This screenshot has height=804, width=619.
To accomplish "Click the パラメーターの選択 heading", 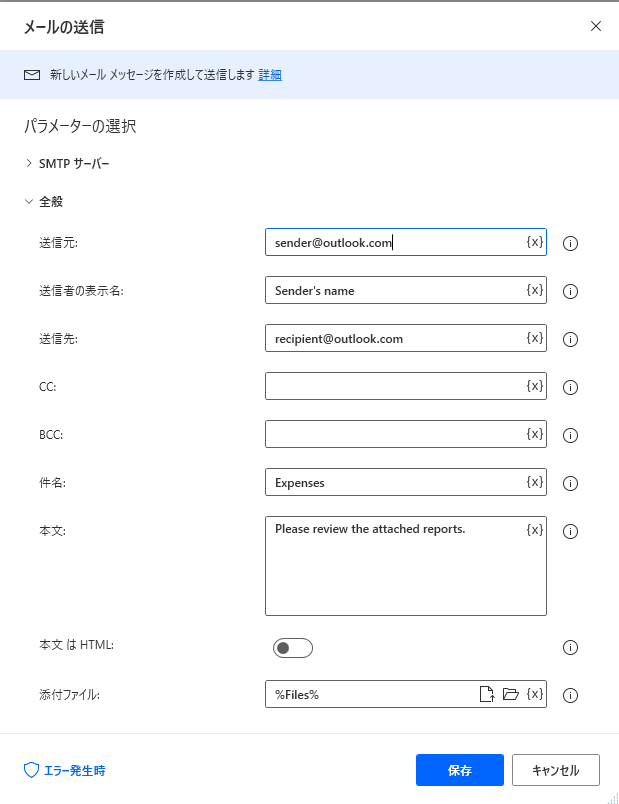I will pos(80,126).
